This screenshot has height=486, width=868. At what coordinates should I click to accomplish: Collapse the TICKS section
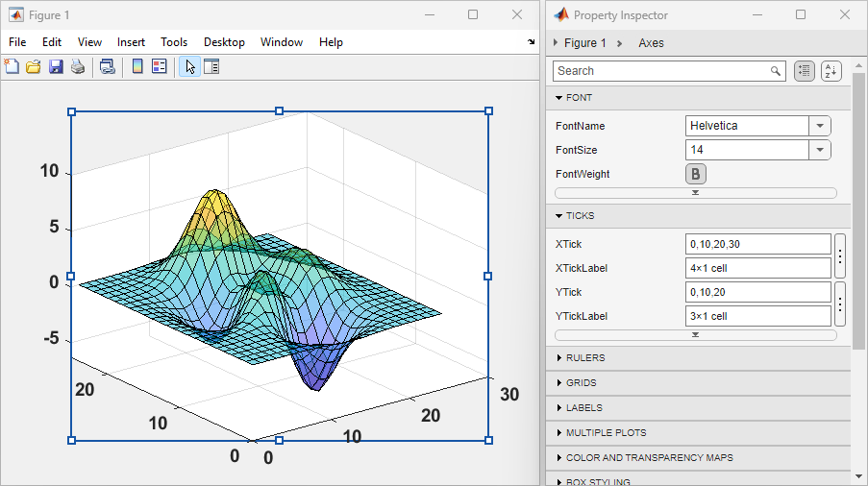pos(558,216)
